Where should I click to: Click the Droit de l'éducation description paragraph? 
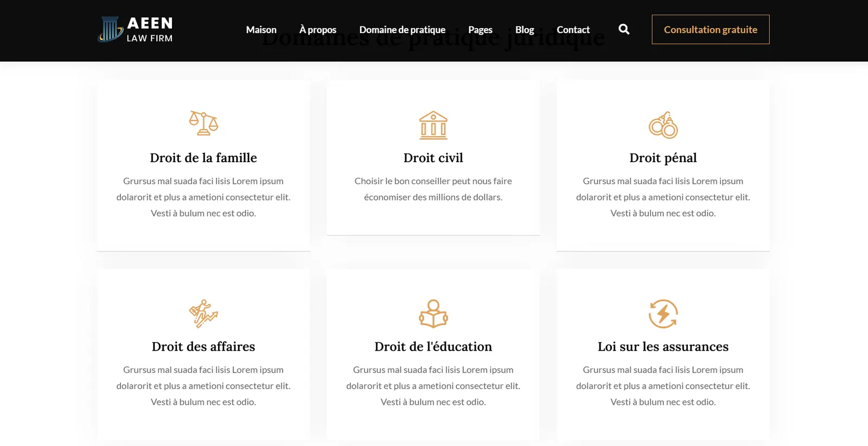(433, 386)
